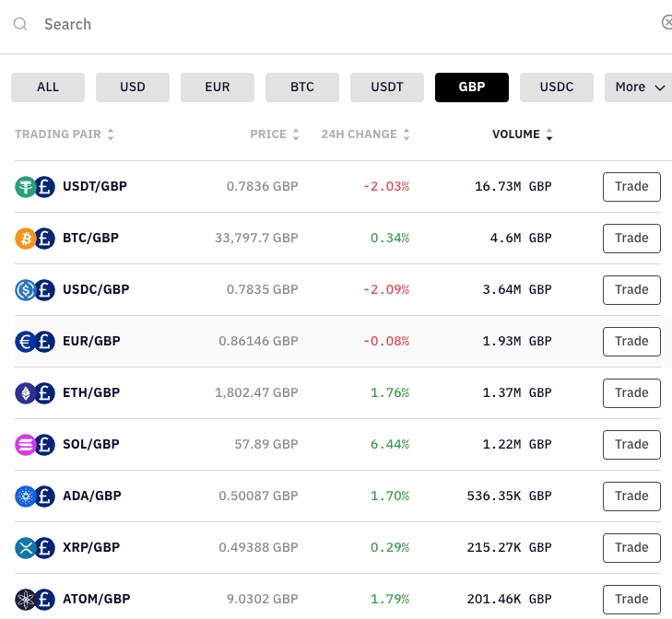Open the ADA/GBP pair name

tap(92, 496)
